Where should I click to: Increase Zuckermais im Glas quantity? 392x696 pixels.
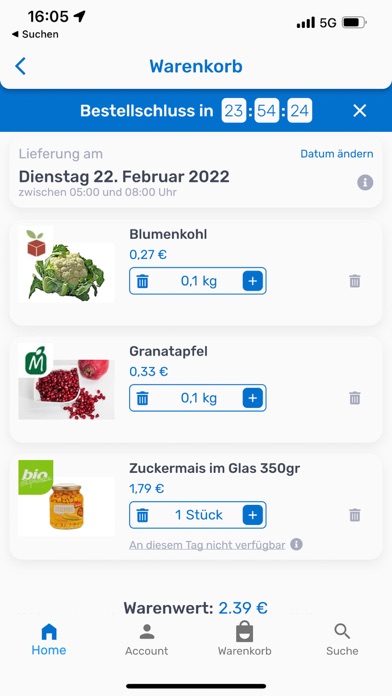[253, 515]
